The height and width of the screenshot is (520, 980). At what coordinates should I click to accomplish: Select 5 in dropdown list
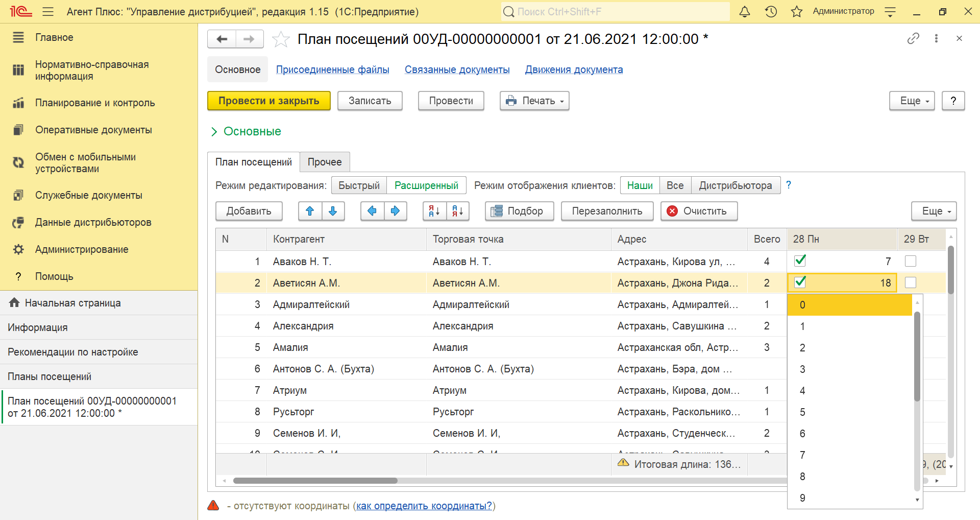coord(850,412)
